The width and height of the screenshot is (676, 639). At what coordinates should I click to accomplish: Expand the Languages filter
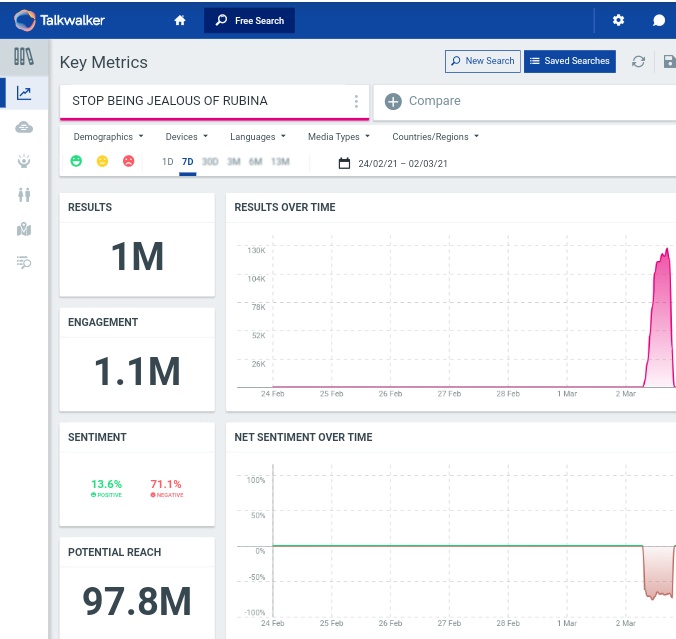258,137
